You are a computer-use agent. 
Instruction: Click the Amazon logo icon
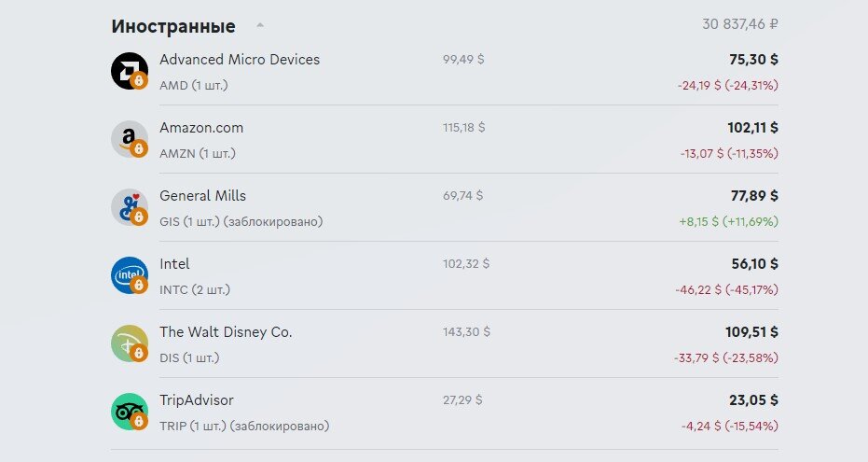tap(129, 139)
